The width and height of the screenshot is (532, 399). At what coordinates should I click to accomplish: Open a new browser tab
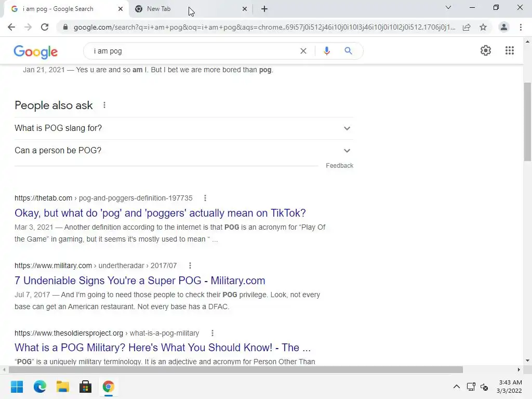pos(264,9)
